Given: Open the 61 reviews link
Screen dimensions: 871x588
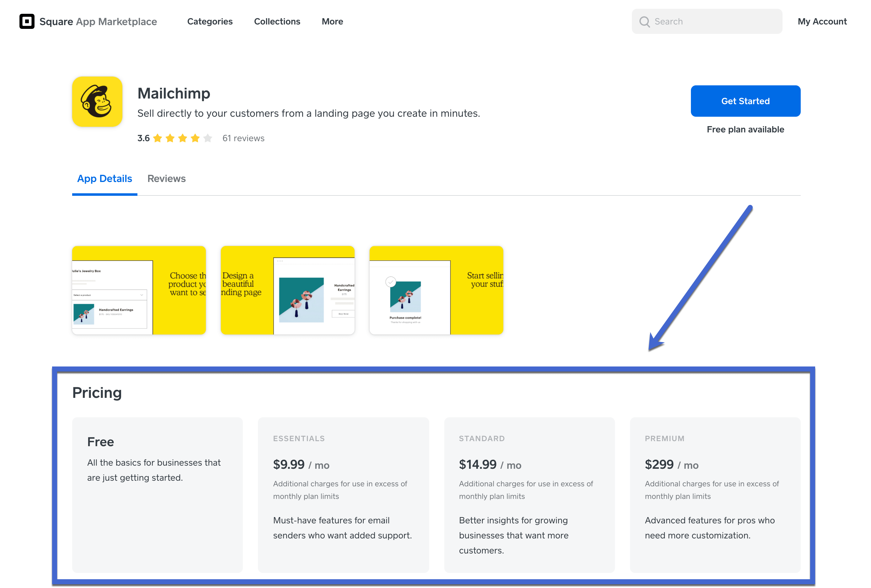Looking at the screenshot, I should [x=243, y=138].
